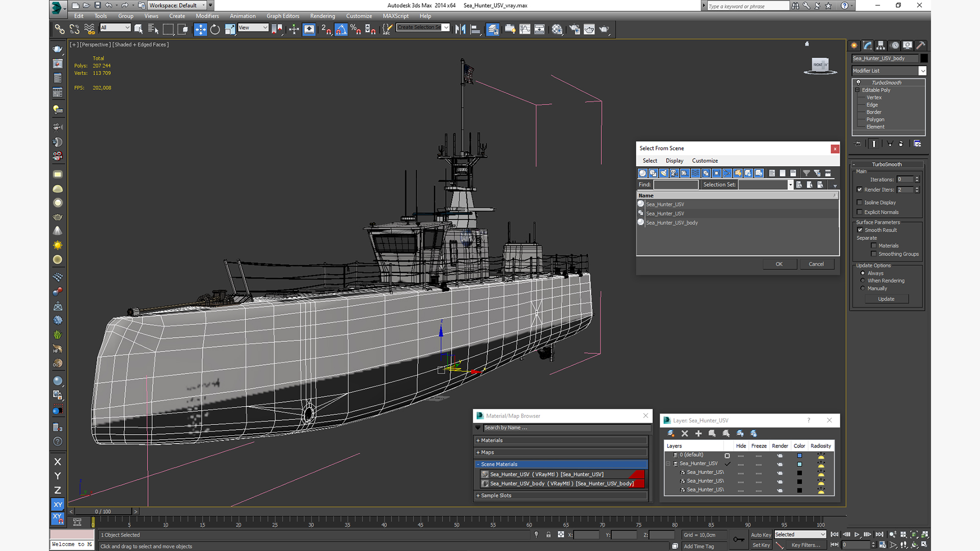Open the Modifiers menu
Screen dimensions: 980x551
tap(207, 16)
